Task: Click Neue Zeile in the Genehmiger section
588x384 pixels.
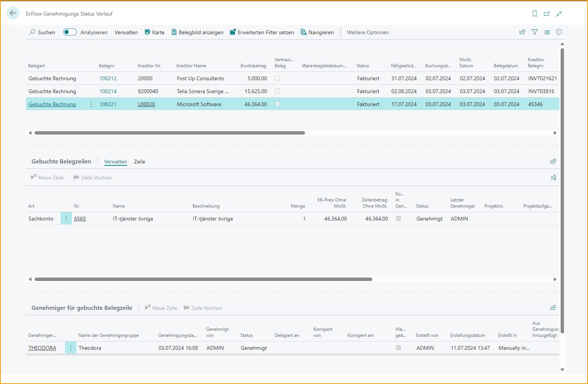Action: click(161, 308)
